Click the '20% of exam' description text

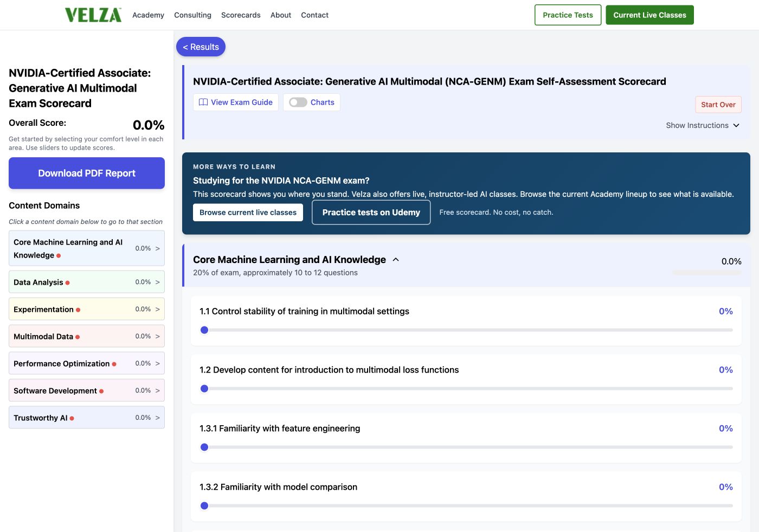coord(275,273)
